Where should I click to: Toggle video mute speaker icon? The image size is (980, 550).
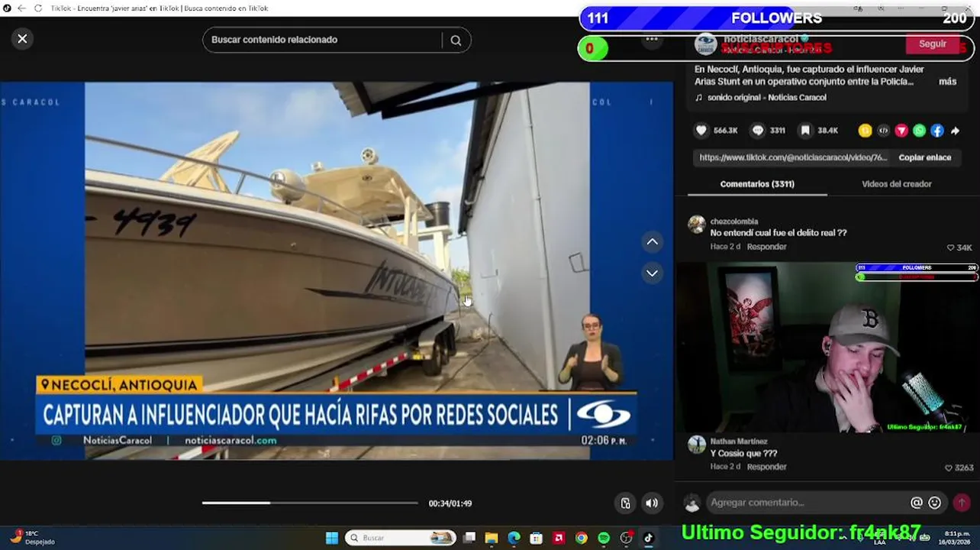[651, 503]
